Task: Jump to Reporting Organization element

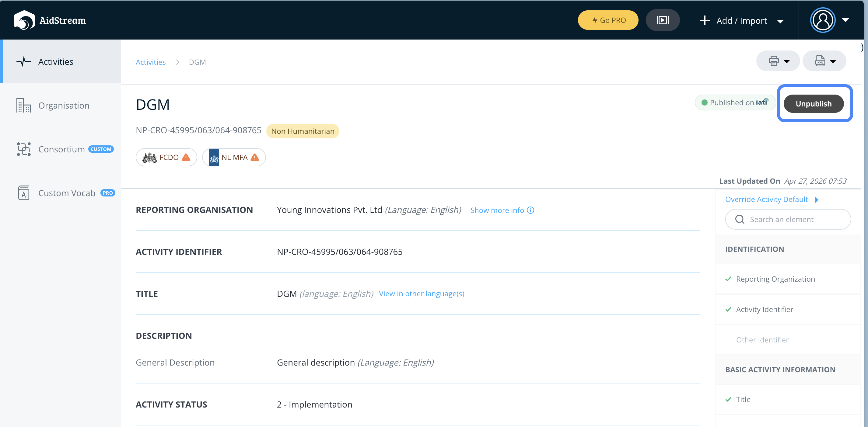Action: coord(788,279)
